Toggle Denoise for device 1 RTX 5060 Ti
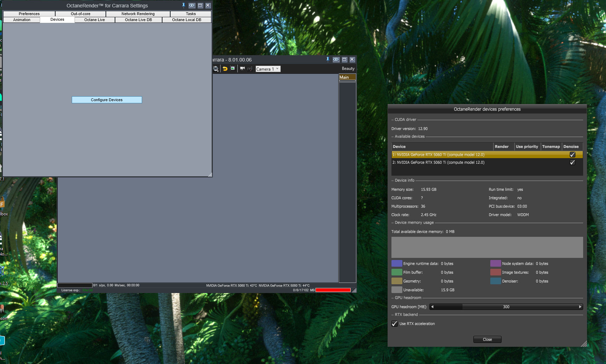This screenshot has width=606, height=364. tap(573, 155)
